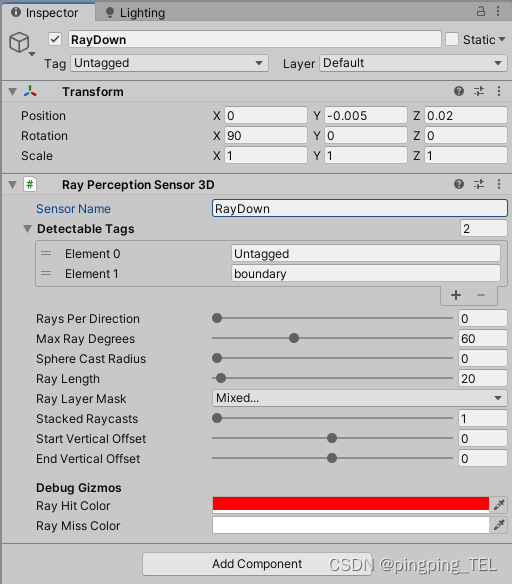Open the Transform presets slider icon
512x584 pixels.
[479, 91]
